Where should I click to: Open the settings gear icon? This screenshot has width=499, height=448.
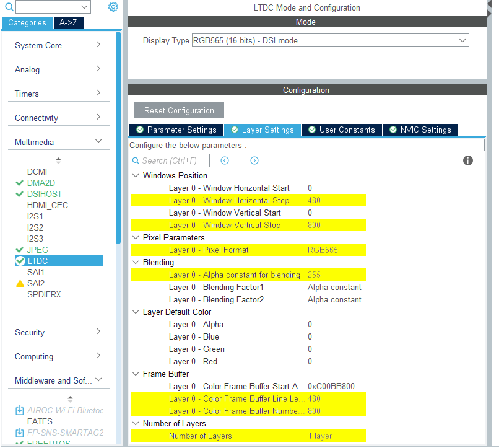[113, 7]
